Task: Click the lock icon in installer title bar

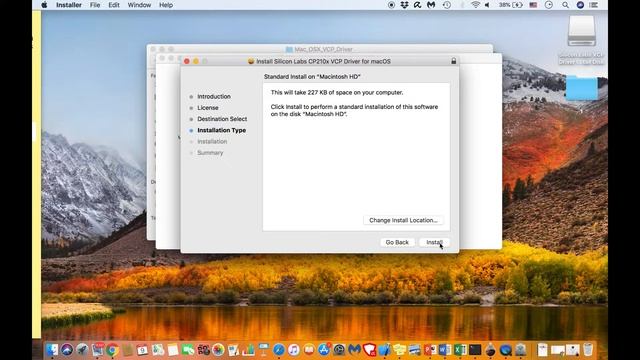Action: (x=453, y=61)
